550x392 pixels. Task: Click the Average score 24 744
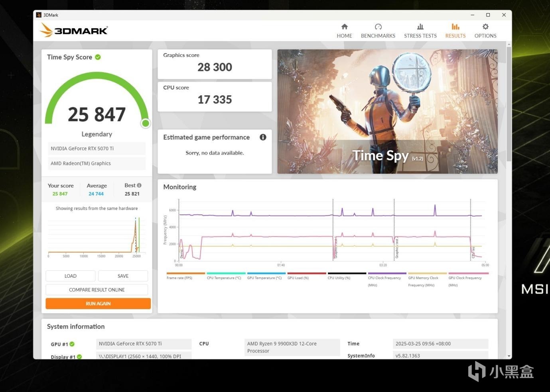point(96,194)
